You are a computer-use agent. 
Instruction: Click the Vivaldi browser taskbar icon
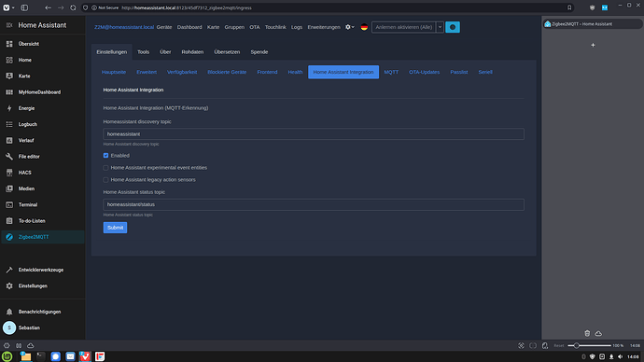(x=85, y=356)
